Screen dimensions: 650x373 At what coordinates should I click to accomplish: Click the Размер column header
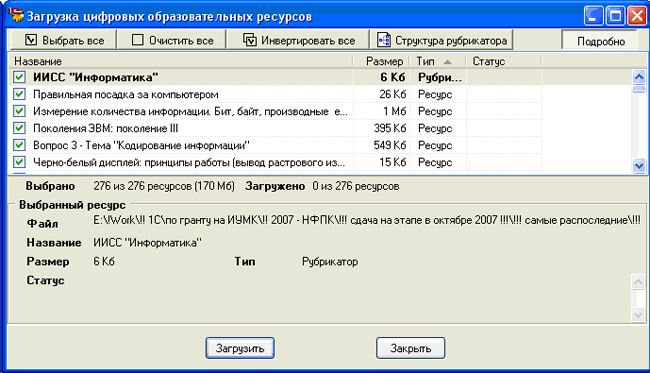coord(381,61)
